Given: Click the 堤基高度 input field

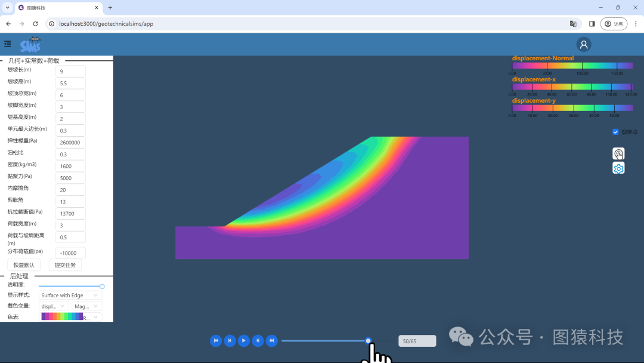Looking at the screenshot, I should click(70, 119).
